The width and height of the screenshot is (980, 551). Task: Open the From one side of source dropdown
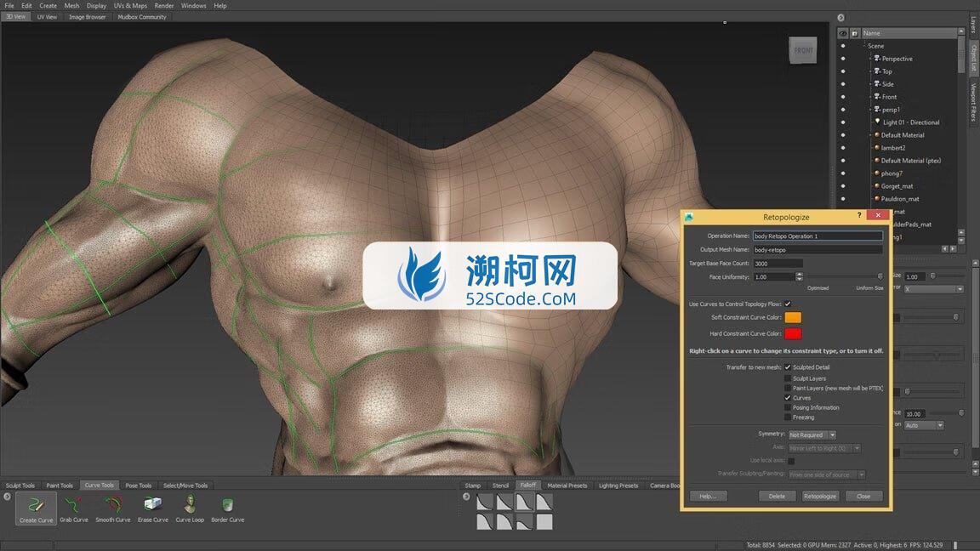tap(826, 474)
